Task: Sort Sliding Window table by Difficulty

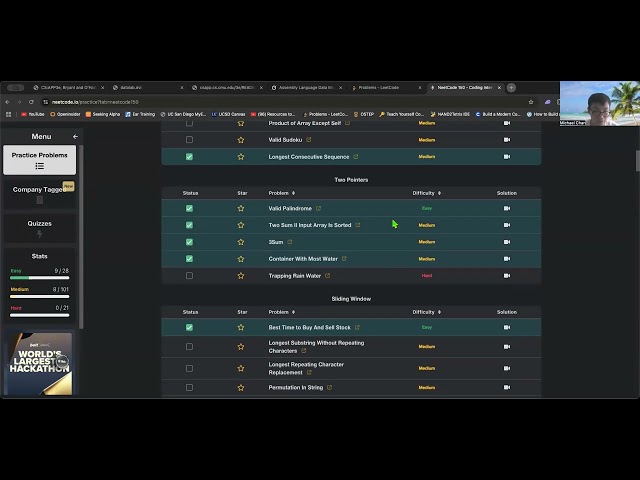Action: coord(427,312)
